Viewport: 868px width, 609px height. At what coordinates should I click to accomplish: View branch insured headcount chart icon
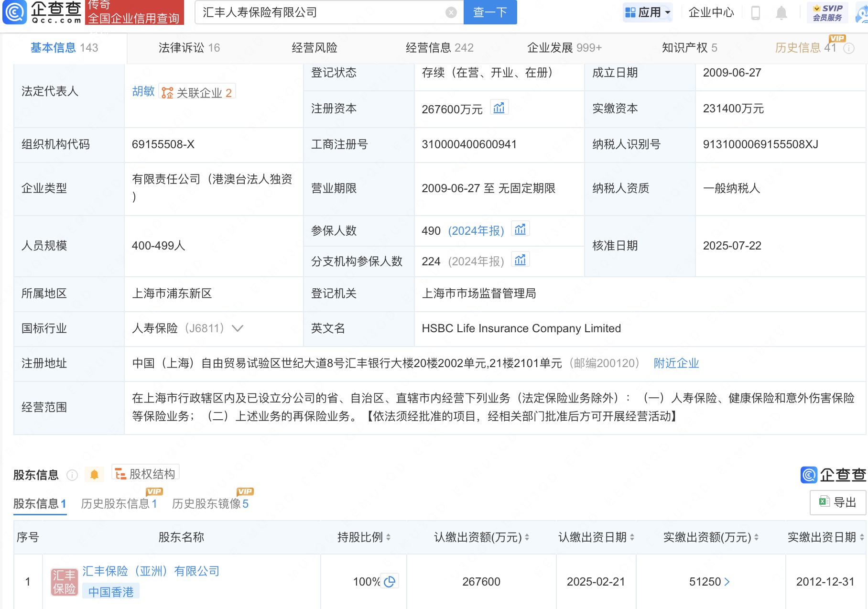tap(520, 260)
